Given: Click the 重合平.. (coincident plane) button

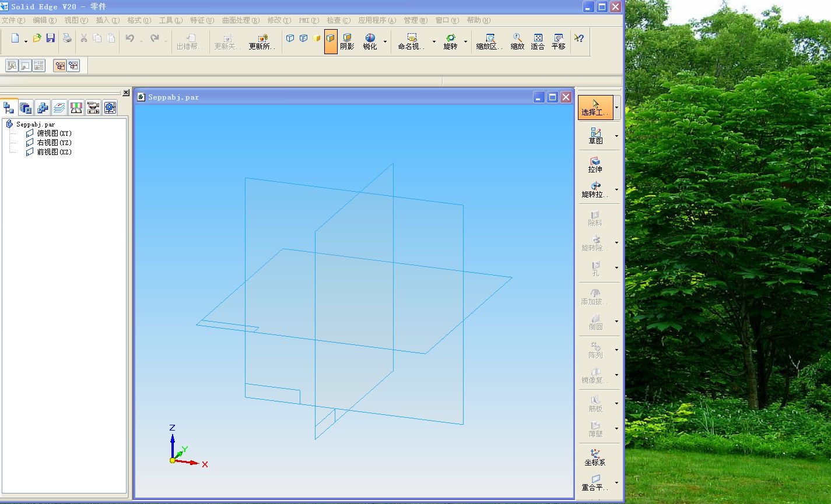Looking at the screenshot, I should pos(595,483).
